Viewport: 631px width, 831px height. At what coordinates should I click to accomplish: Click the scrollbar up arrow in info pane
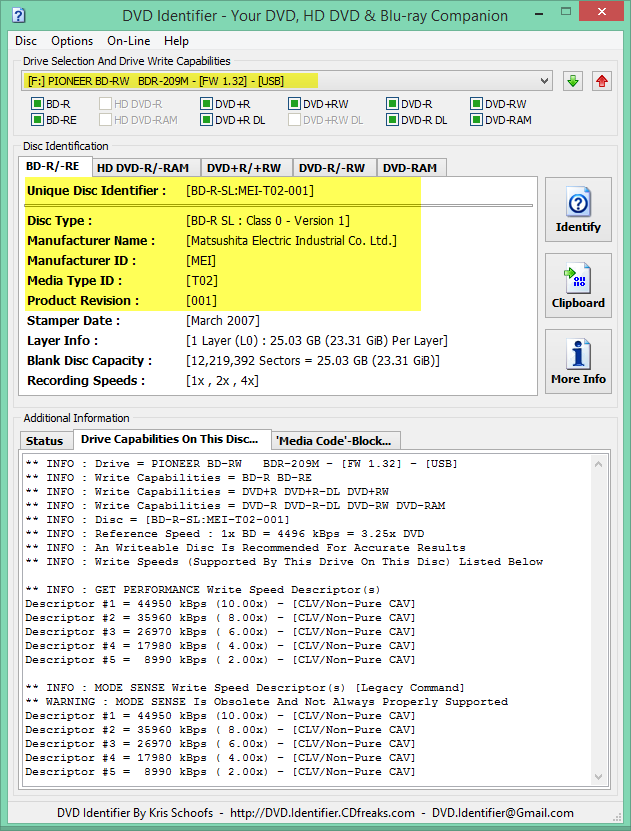pyautogui.click(x=599, y=464)
